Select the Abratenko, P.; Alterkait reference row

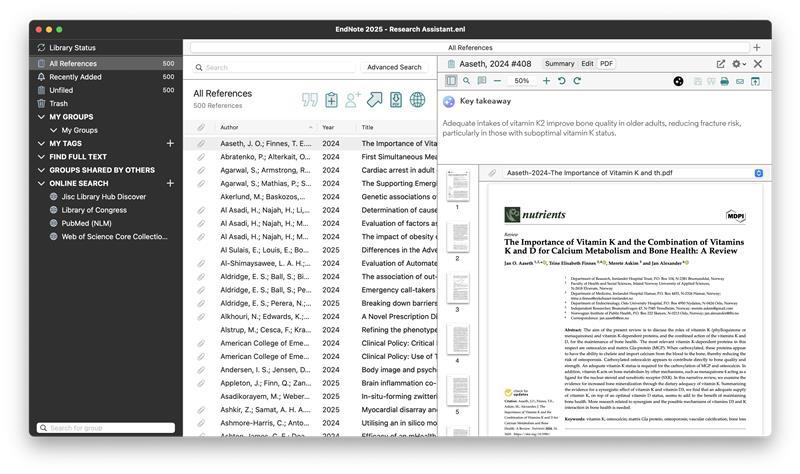(310, 157)
